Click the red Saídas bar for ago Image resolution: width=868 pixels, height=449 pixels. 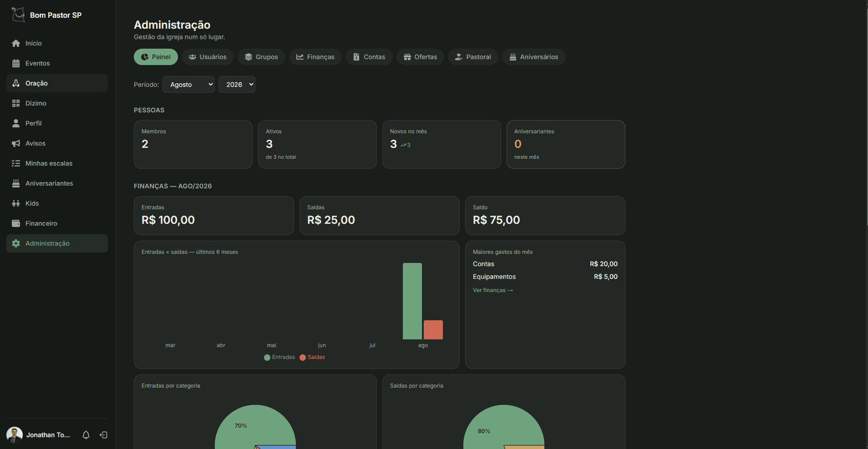433,330
